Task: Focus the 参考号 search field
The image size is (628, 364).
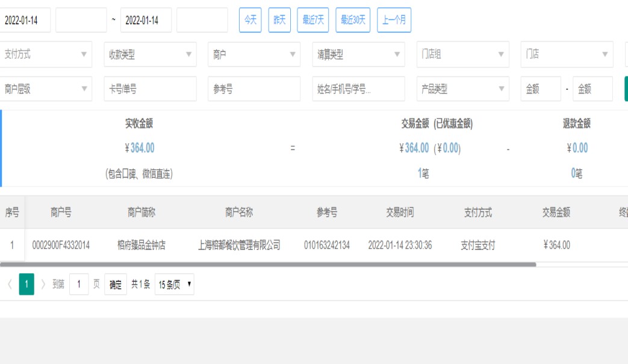Action: pos(254,89)
